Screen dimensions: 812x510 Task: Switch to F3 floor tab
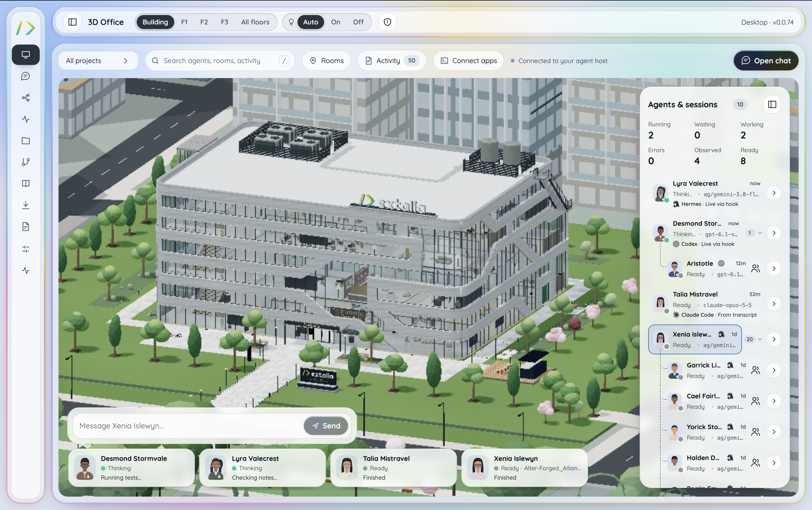point(224,22)
